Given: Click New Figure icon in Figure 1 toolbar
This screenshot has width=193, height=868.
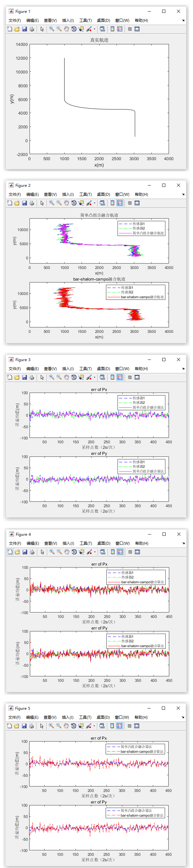Looking at the screenshot, I should coord(10,29).
